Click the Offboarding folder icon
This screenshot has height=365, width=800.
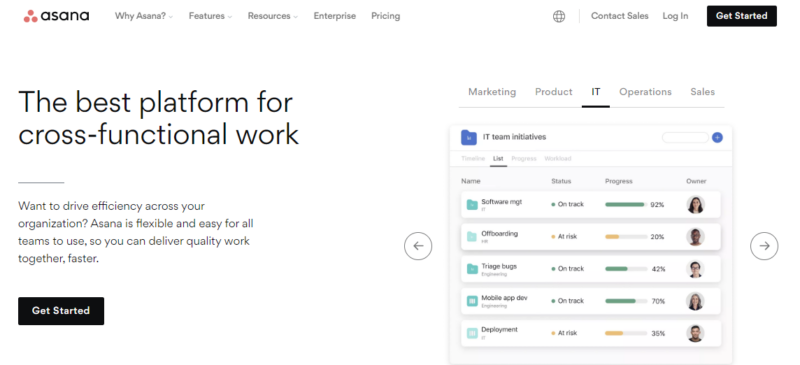pyautogui.click(x=472, y=236)
